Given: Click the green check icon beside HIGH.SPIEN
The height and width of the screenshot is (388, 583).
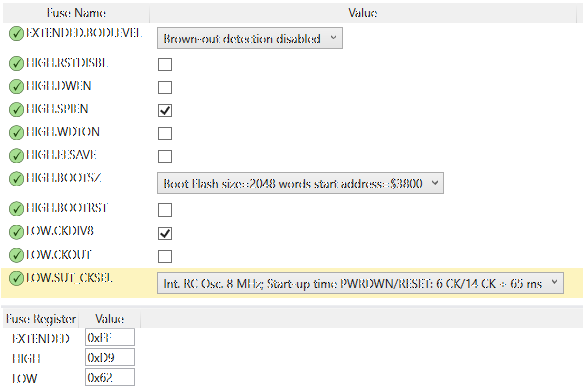Looking at the screenshot, I should (x=16, y=110).
